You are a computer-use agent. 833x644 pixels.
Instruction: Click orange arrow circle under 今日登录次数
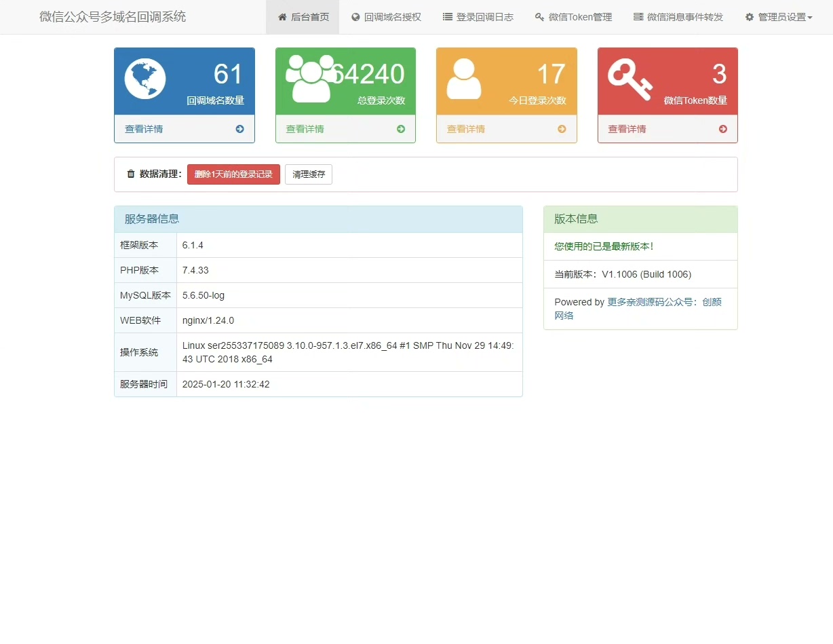coord(562,129)
